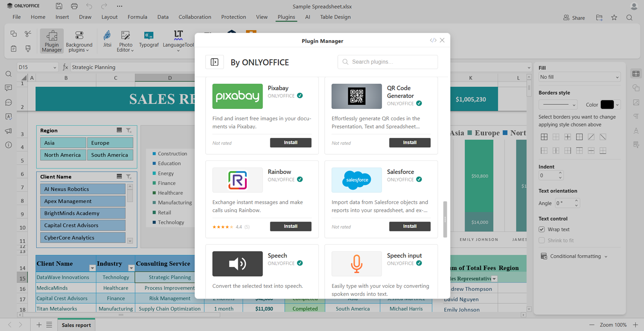Open the About info icon in left sidebar

point(8,145)
